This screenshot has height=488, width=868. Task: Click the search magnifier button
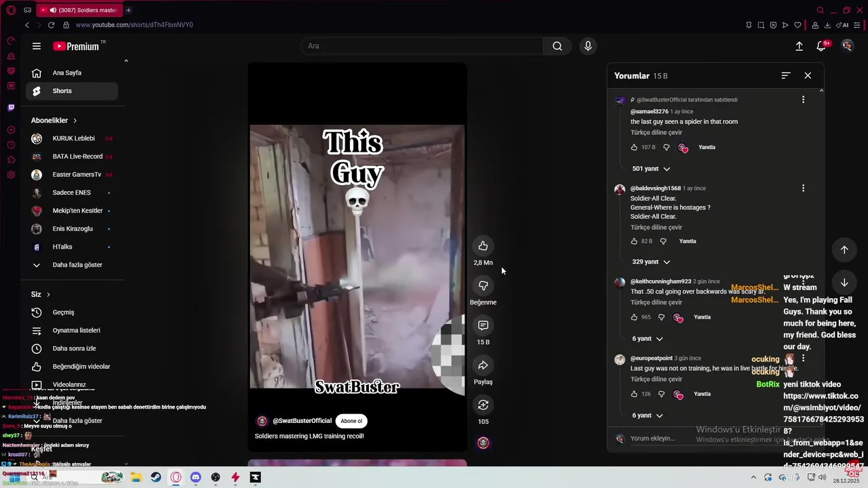click(x=557, y=46)
